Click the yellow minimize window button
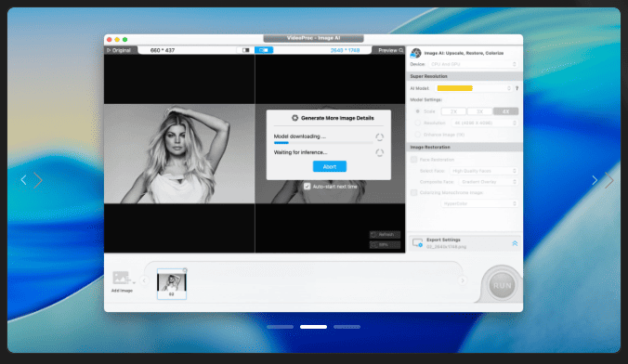Screen dimensions: 628x364 click(117, 39)
